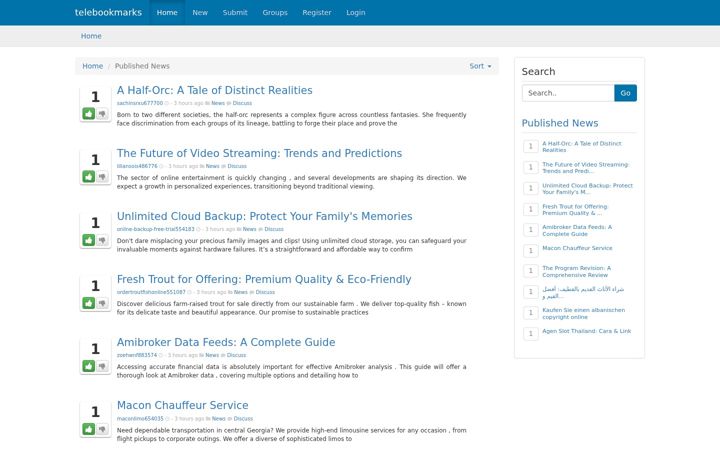Open 'Fresh Trout for Offering' main post title
Screen dimensions: 720x450
tap(264, 279)
